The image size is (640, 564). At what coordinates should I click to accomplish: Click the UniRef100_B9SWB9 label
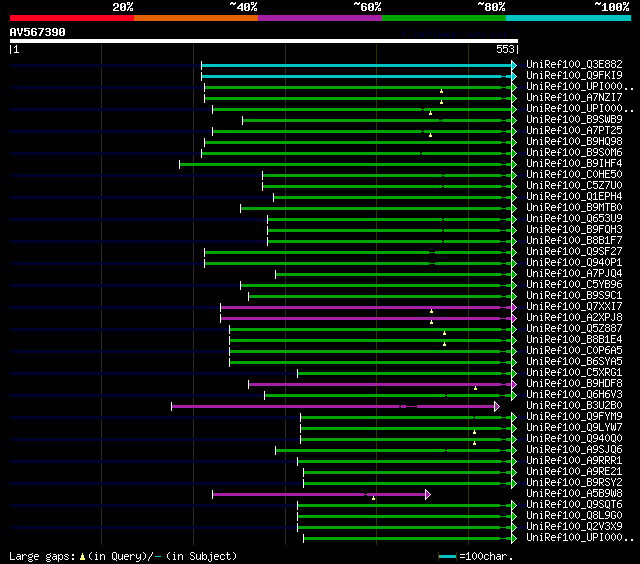tap(574, 120)
